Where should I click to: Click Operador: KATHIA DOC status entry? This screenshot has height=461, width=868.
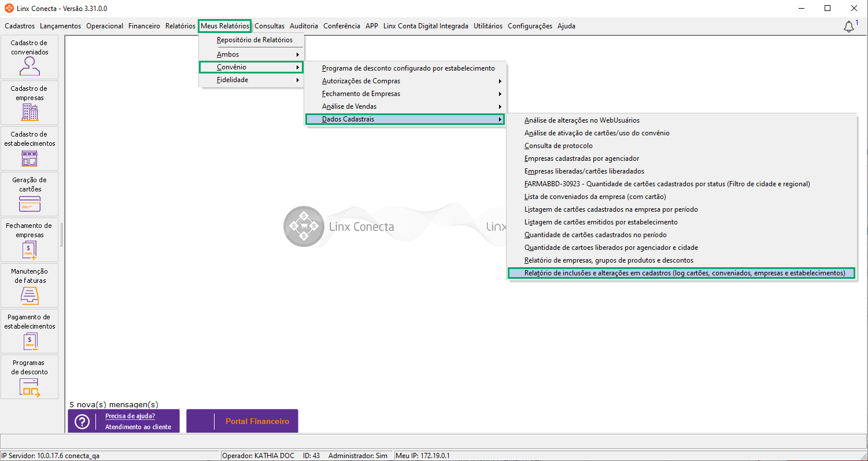pos(258,456)
